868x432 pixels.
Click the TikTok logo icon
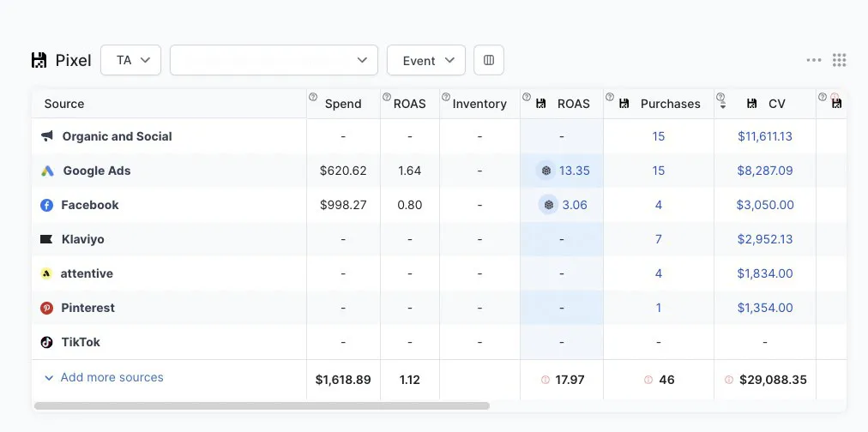point(46,342)
